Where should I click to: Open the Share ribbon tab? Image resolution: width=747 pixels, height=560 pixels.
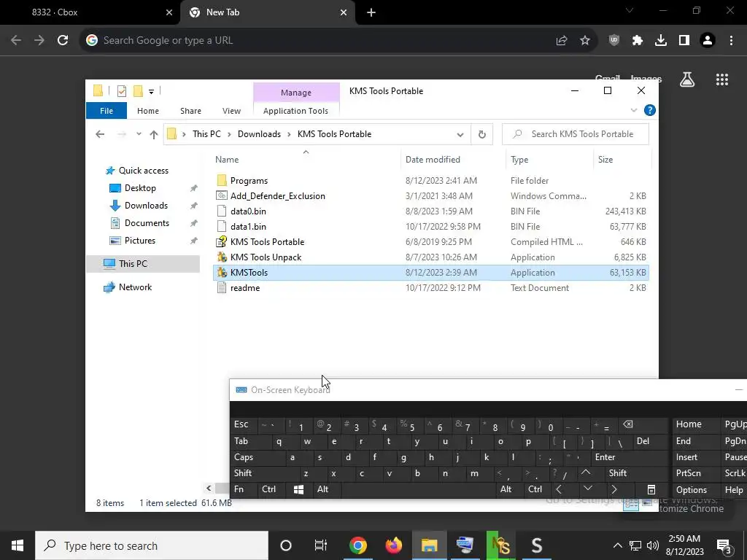[190, 111]
